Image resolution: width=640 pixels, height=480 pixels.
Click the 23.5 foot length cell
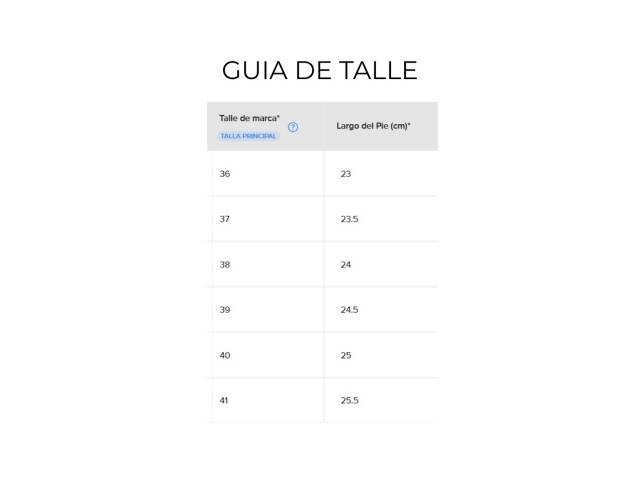(349, 219)
